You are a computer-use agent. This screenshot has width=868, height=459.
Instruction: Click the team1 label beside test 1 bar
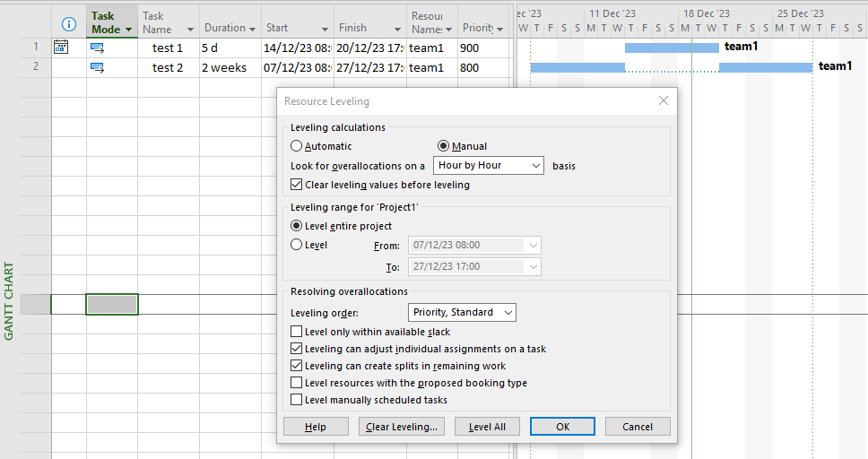coord(741,47)
